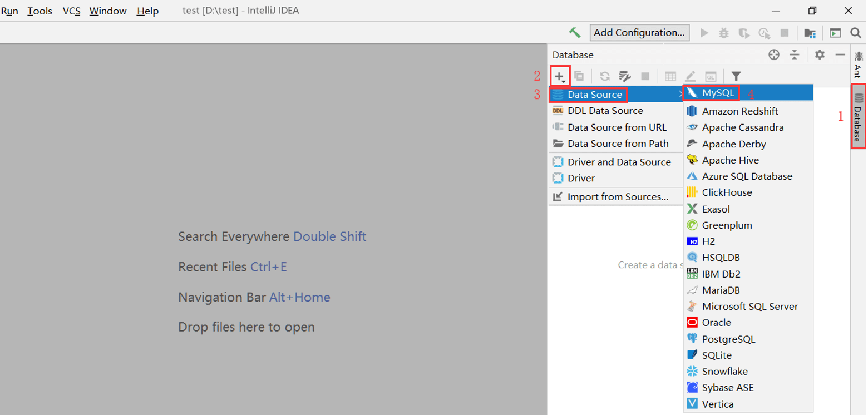Viewport: 868px width, 415px height.
Task: Click the Refresh icon in the Database toolbar
Action: click(x=605, y=76)
